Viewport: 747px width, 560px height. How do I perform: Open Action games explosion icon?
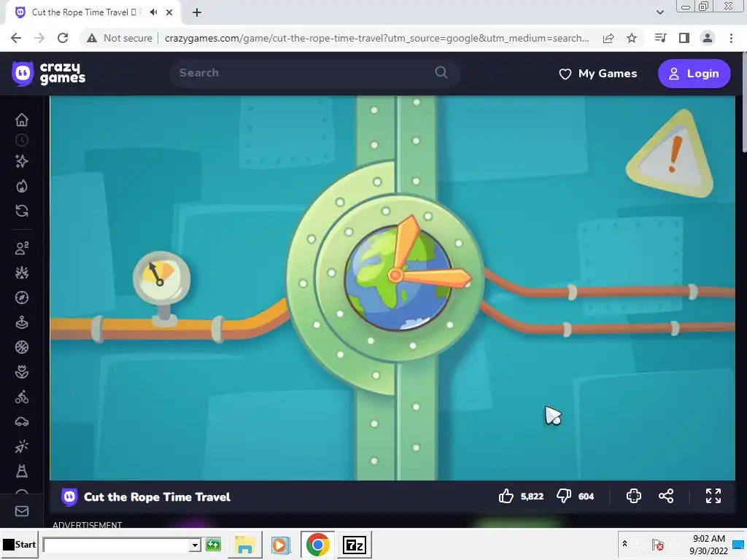21,273
